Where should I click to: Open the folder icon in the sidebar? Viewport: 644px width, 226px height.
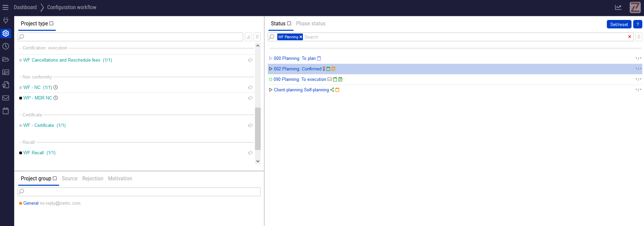tap(6, 59)
